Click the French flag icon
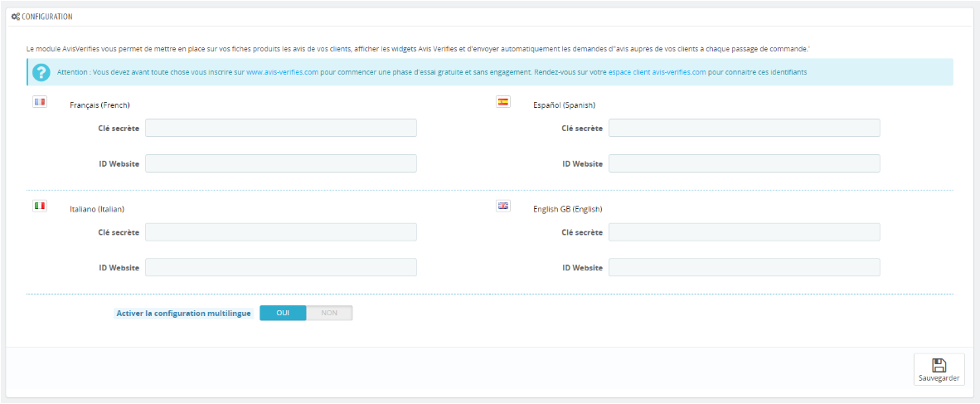 (39, 102)
